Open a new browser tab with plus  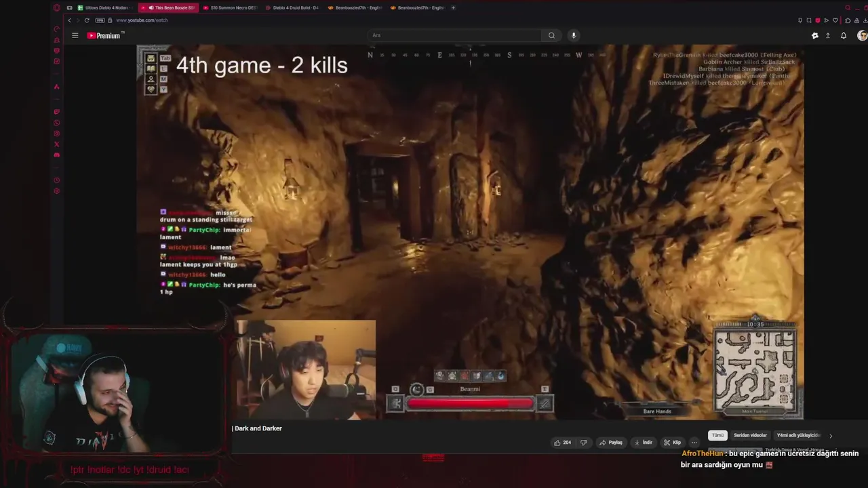tap(454, 7)
